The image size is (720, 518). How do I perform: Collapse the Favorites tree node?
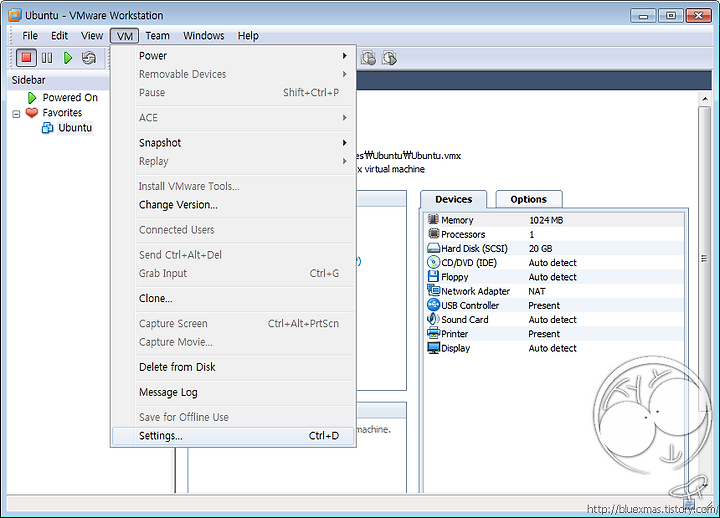16,114
